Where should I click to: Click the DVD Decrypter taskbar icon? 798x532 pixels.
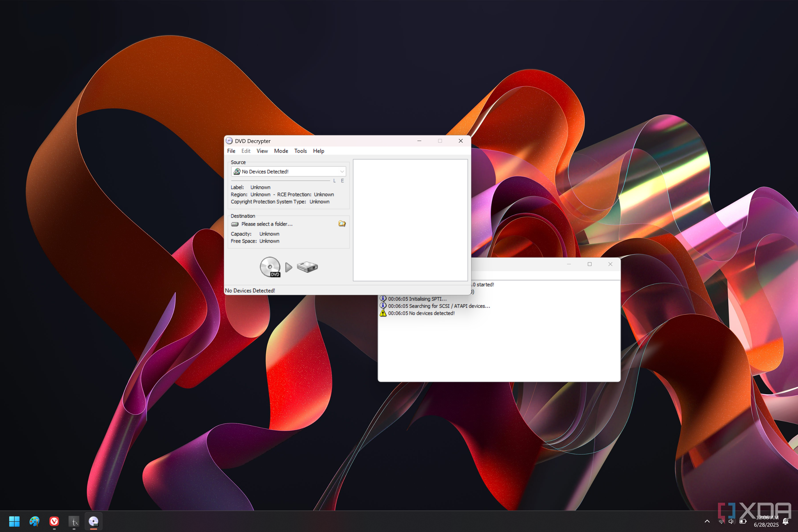(x=94, y=521)
